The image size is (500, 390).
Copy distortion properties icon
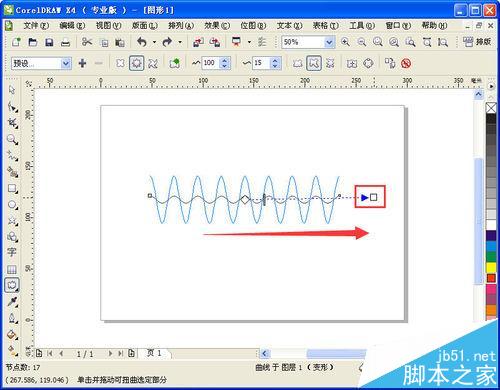click(390, 63)
